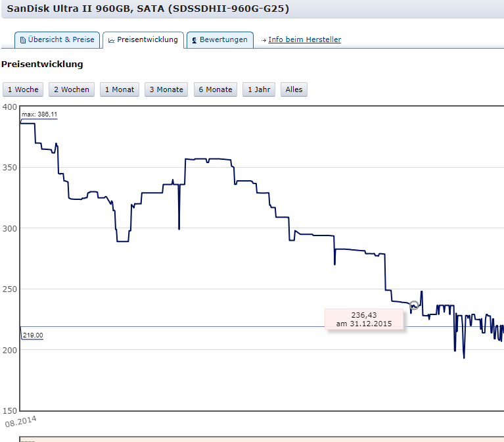
Task: Click the max: 386,11 label
Action: 39,114
